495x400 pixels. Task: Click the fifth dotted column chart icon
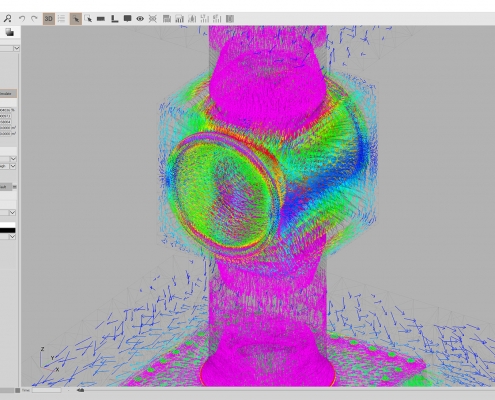pyautogui.click(x=217, y=19)
